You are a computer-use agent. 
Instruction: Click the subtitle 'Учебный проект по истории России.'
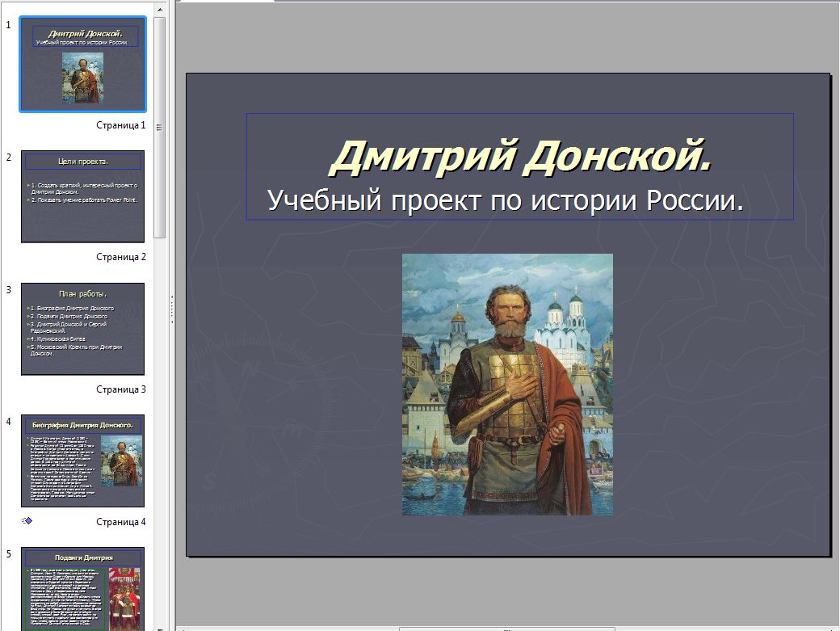tap(505, 200)
